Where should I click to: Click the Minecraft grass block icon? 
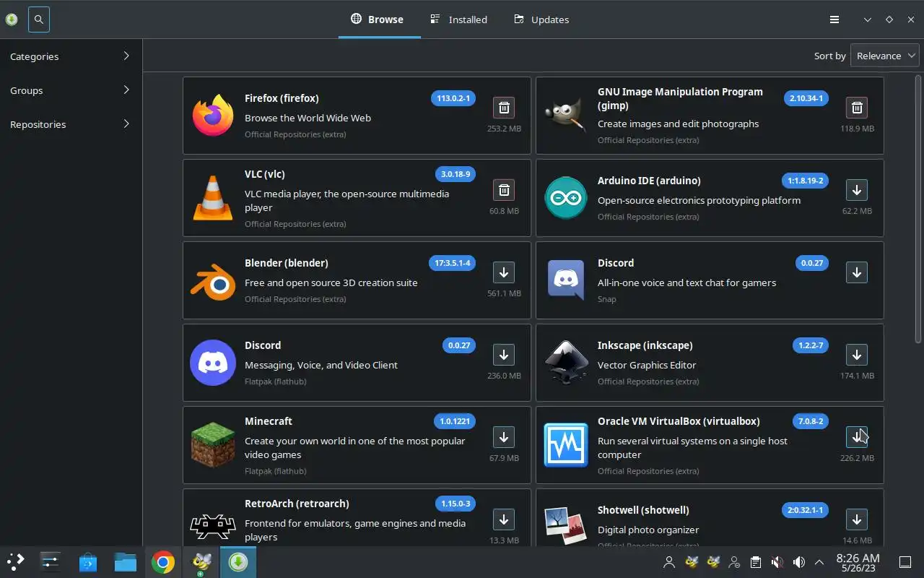pos(213,445)
